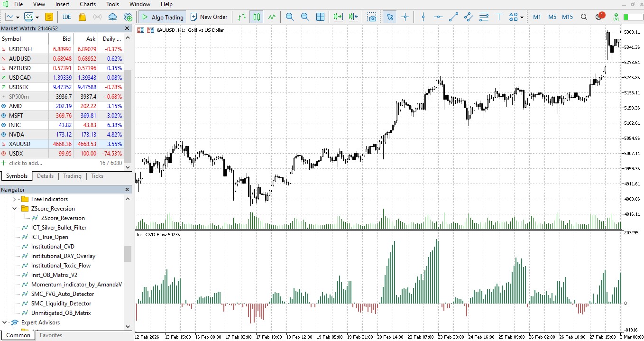Enable chart auto scroll

click(x=338, y=17)
